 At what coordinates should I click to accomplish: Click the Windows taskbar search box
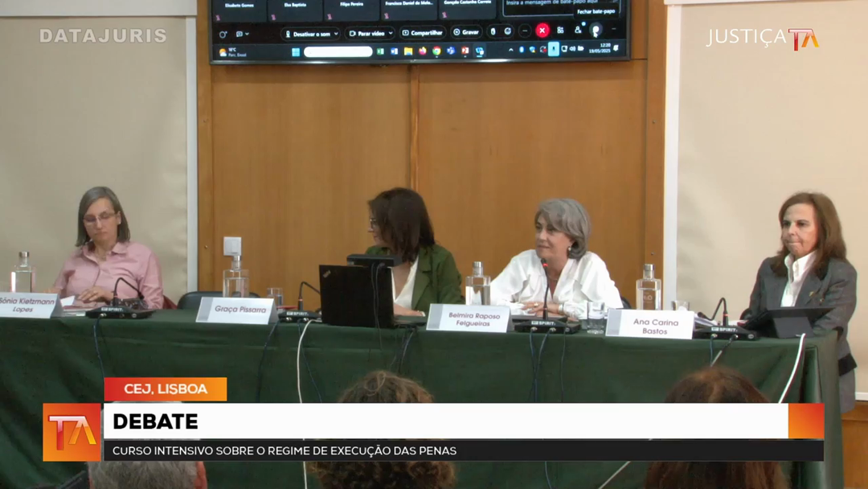[338, 51]
